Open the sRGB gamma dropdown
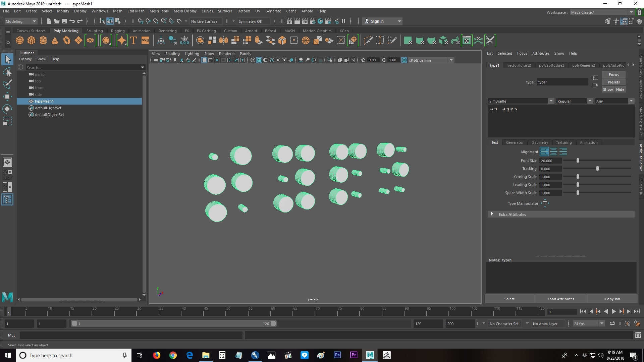644x362 pixels. click(431, 60)
